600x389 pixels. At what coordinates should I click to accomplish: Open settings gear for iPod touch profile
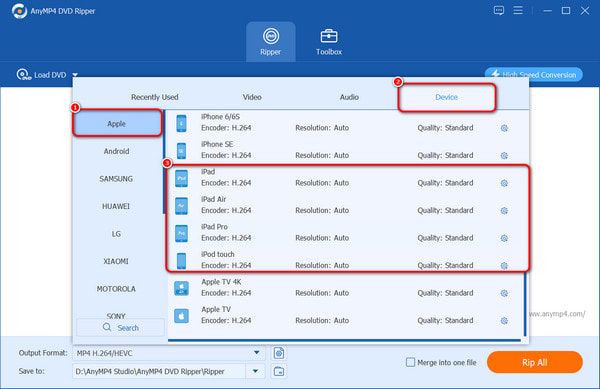pyautogui.click(x=504, y=266)
